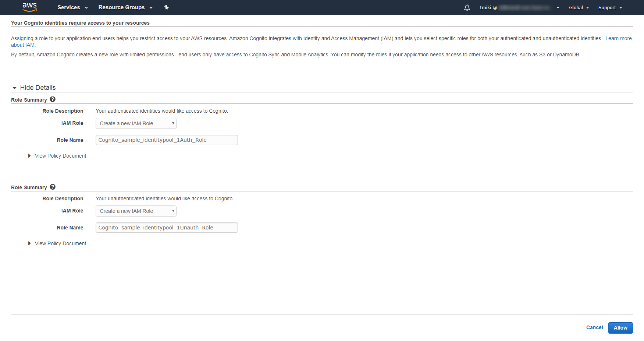Click the Cognito_sample_identitypool_1Unauth_Role name field

[x=166, y=227]
